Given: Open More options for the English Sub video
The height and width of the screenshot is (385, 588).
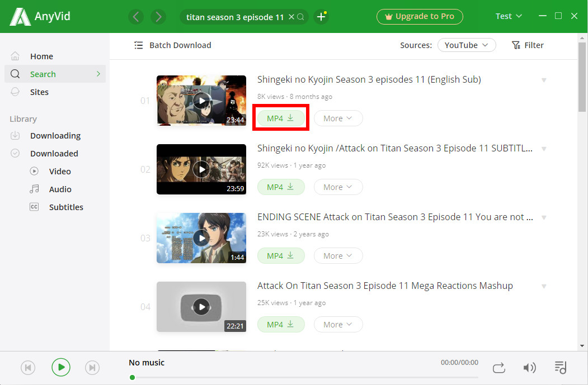Looking at the screenshot, I should click(338, 118).
